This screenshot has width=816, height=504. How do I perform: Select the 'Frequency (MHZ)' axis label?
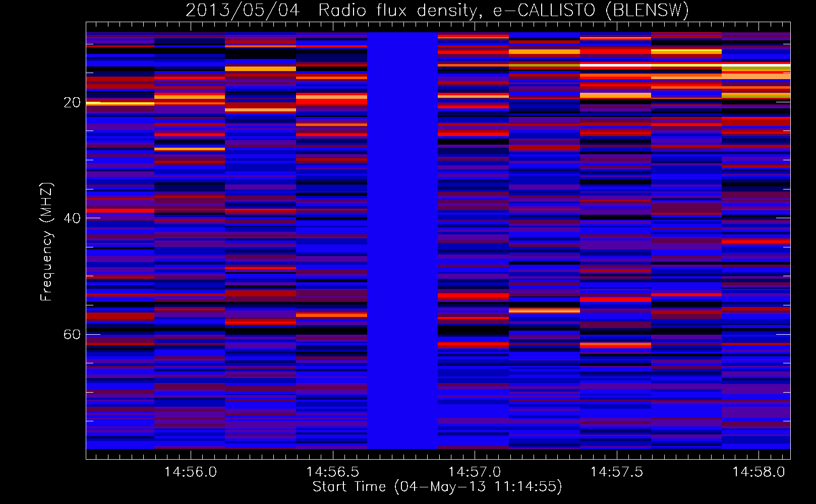click(x=46, y=242)
